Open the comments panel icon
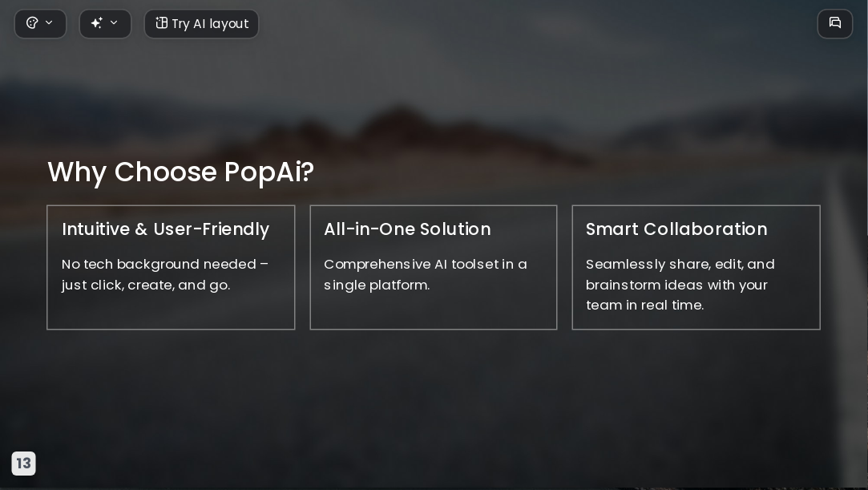Screen dimensions: 868x490 point(835,24)
